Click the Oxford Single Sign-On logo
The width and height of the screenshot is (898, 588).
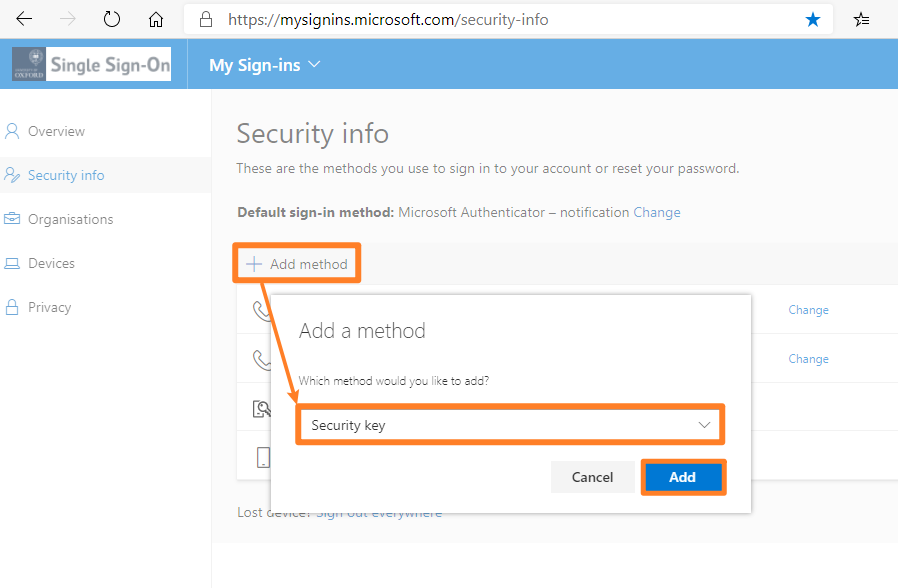point(92,64)
